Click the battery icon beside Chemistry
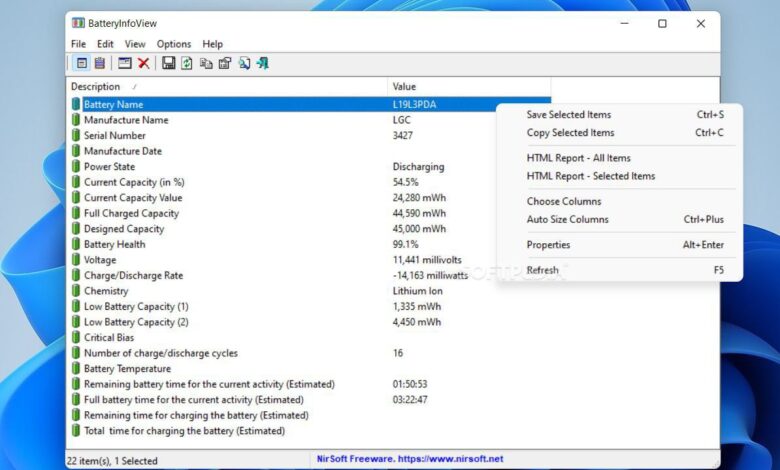 coord(76,291)
